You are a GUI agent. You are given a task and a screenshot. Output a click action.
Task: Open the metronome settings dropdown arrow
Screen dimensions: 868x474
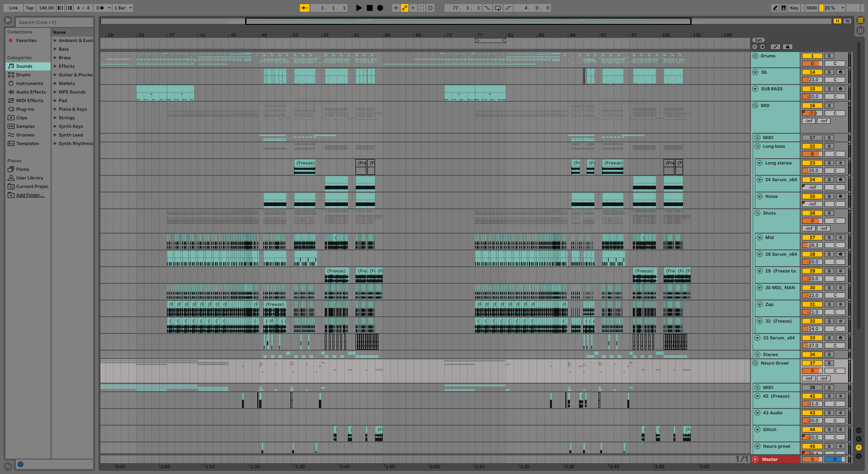[x=109, y=8]
